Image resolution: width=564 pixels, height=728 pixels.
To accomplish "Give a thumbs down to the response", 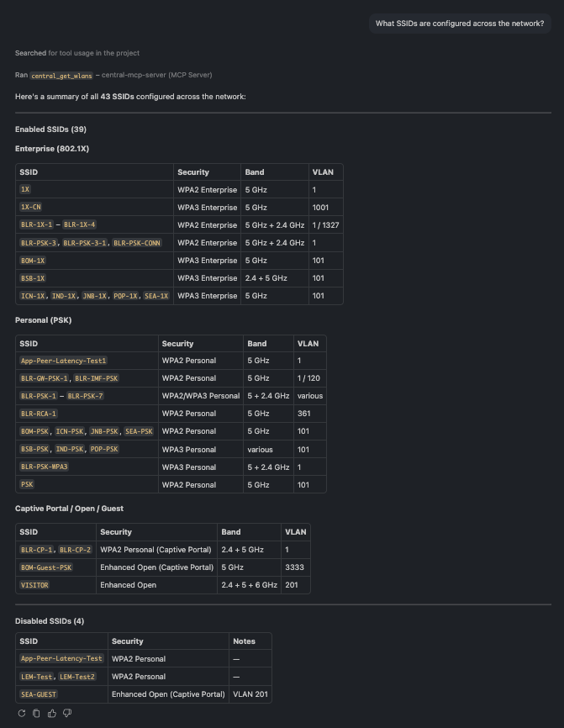I will coord(67,713).
